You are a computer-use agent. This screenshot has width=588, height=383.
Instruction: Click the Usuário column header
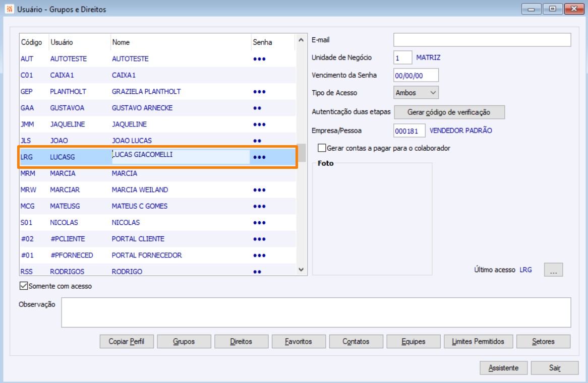pos(80,42)
